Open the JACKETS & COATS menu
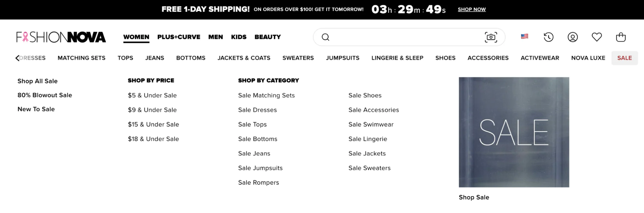This screenshot has height=213, width=644. [244, 58]
